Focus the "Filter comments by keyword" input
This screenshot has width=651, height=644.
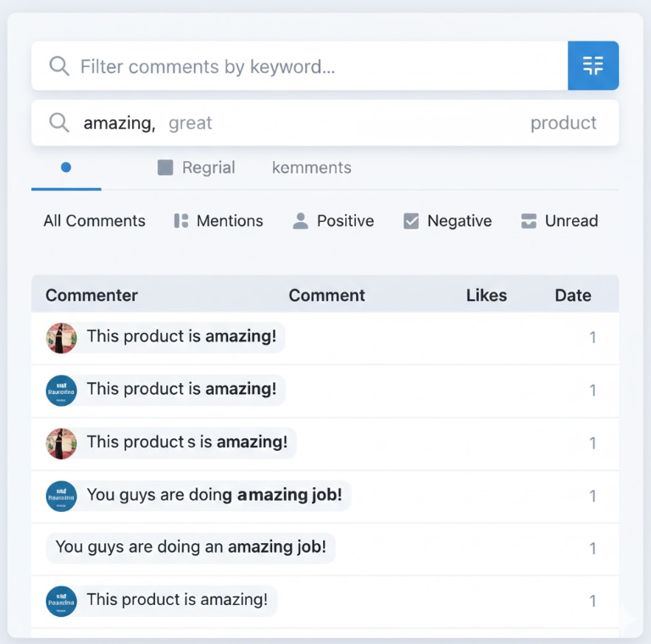314,66
